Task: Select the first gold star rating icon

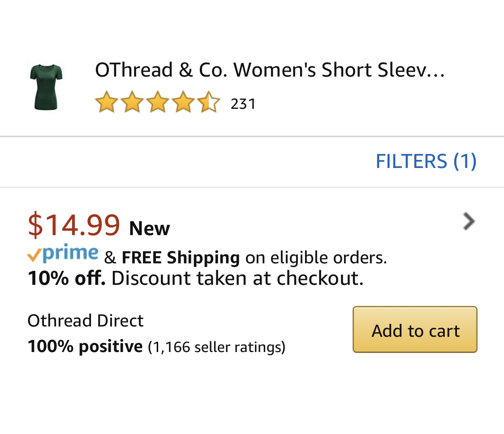Action: tap(106, 102)
